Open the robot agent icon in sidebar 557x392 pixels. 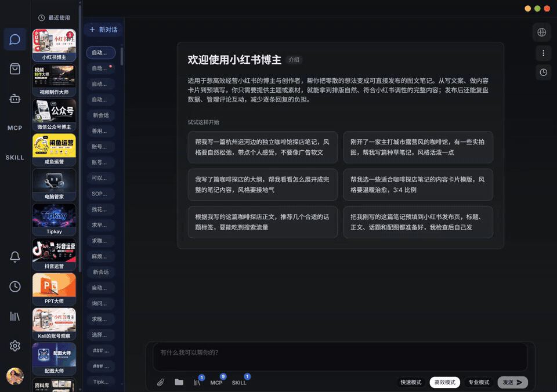click(x=15, y=99)
